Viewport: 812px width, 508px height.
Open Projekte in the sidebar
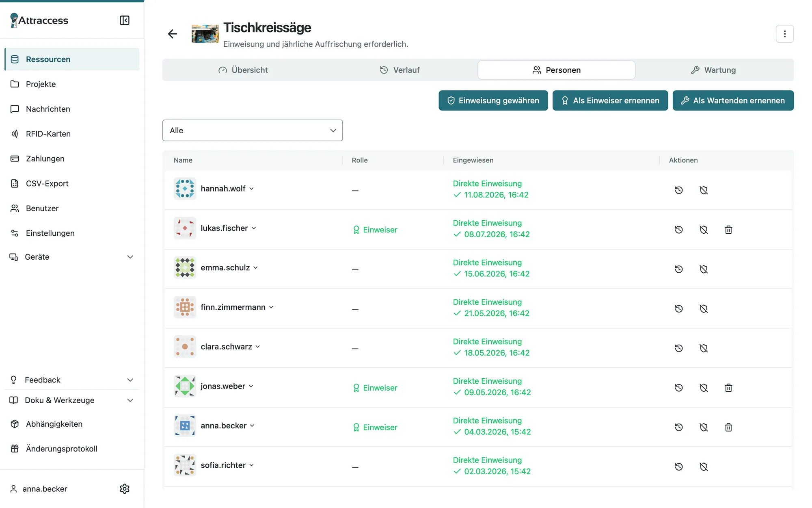(71, 84)
